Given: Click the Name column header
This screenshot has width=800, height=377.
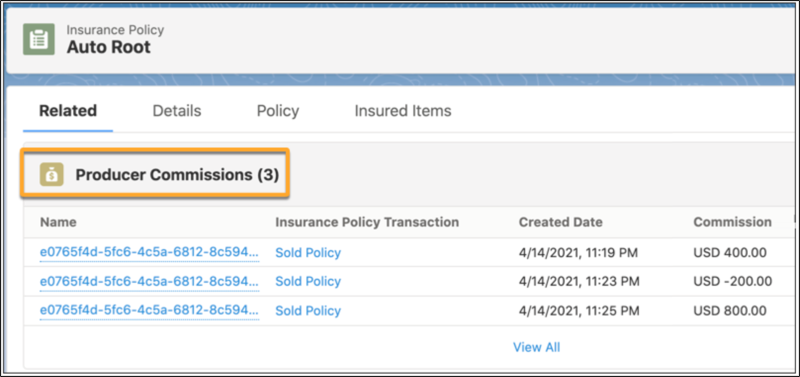Looking at the screenshot, I should [58, 222].
